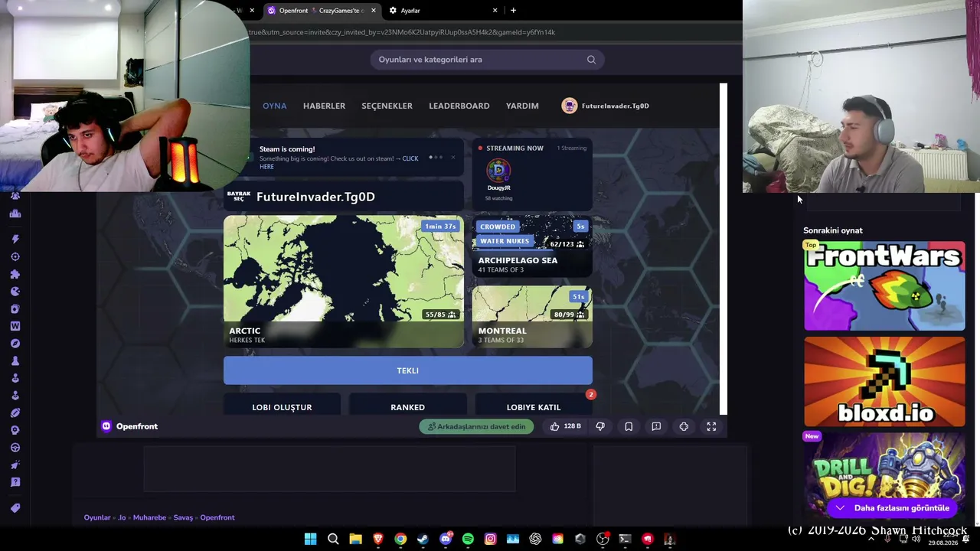Open the HABERLER tab
Screen dimensions: 980x551
[324, 106]
